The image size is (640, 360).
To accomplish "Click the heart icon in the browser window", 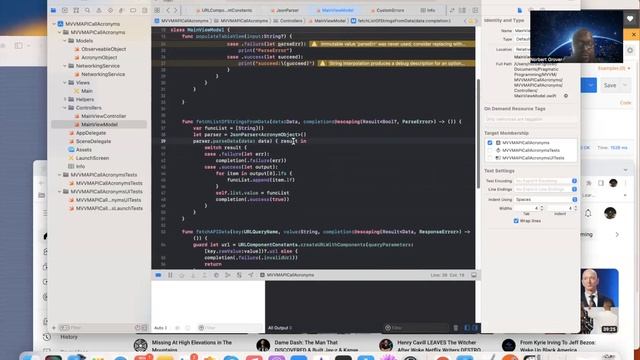I will tap(630, 19).
